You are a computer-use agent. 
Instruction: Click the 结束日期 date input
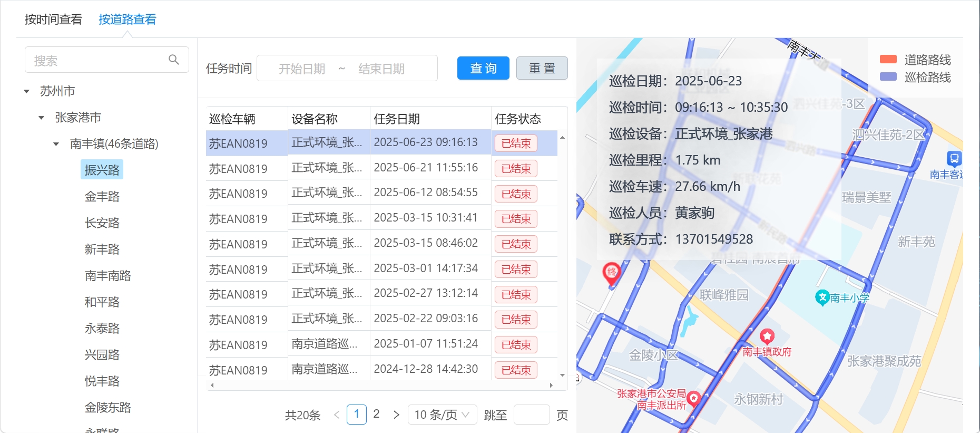point(381,69)
